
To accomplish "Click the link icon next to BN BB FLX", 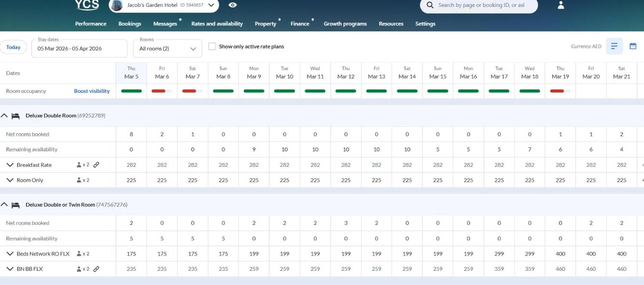I will click(x=96, y=269).
